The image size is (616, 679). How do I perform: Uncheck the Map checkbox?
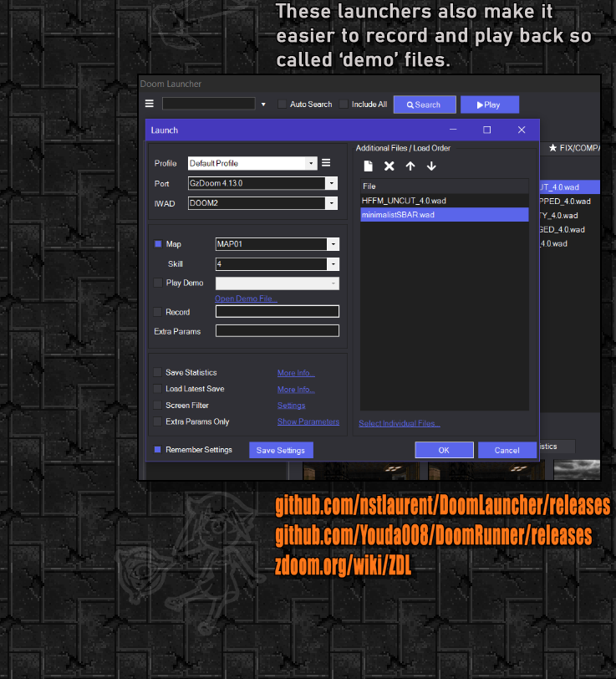point(158,244)
